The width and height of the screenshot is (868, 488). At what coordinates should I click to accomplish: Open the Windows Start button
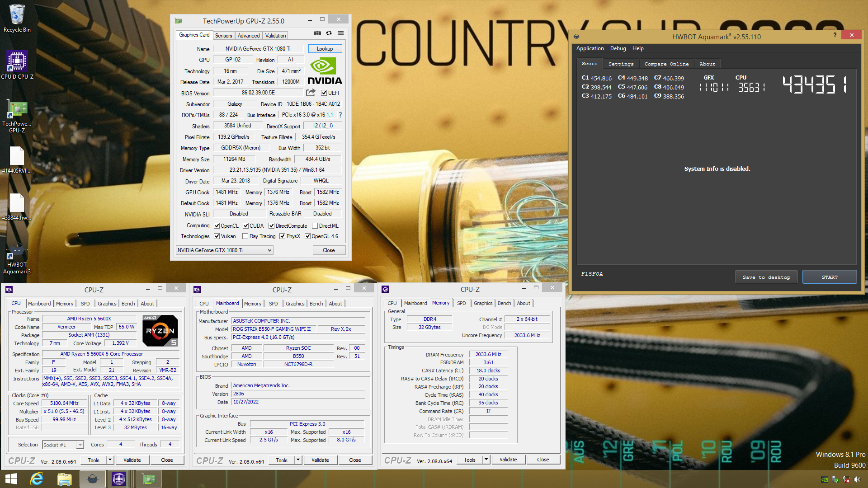(11, 479)
